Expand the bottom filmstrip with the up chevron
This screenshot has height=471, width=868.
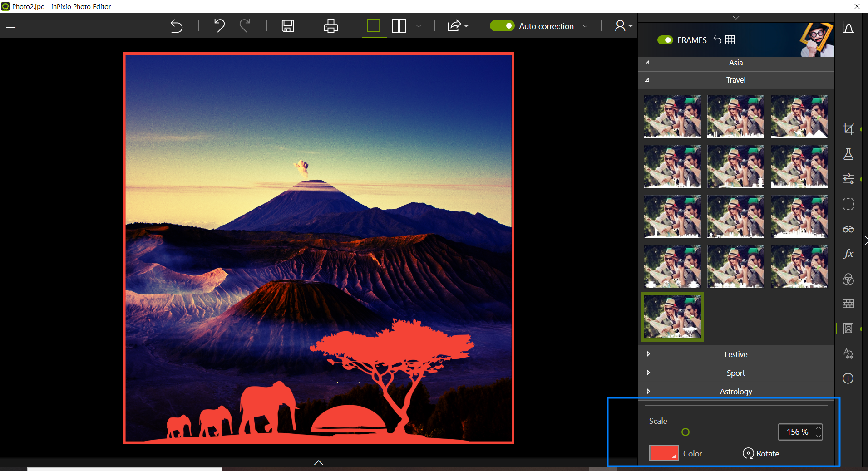tap(319, 462)
